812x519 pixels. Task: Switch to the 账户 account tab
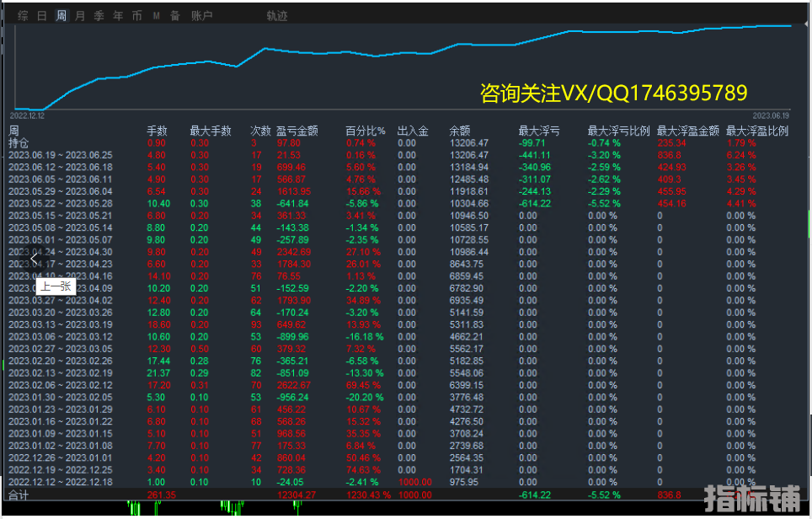202,16
